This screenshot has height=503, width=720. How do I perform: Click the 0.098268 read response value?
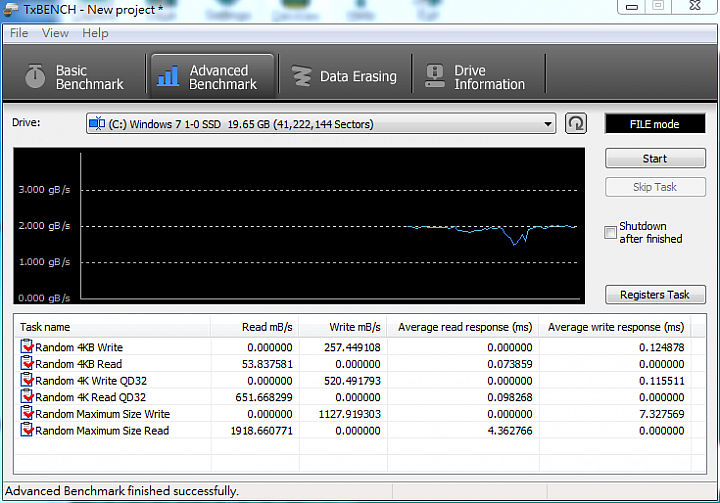click(x=510, y=397)
